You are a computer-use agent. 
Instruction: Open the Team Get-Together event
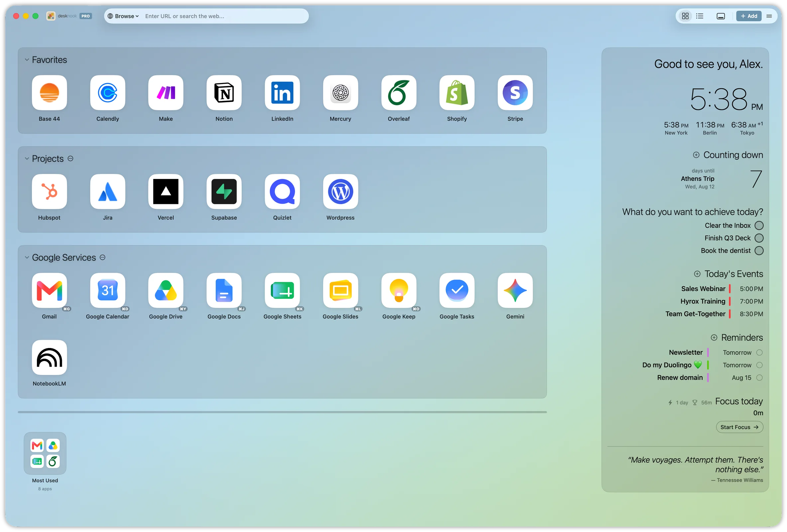714,314
